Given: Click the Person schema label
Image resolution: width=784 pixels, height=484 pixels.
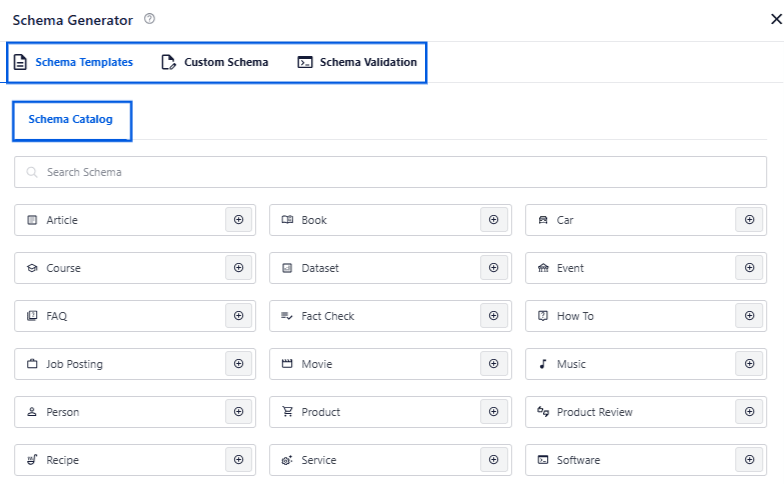Looking at the screenshot, I should [62, 412].
